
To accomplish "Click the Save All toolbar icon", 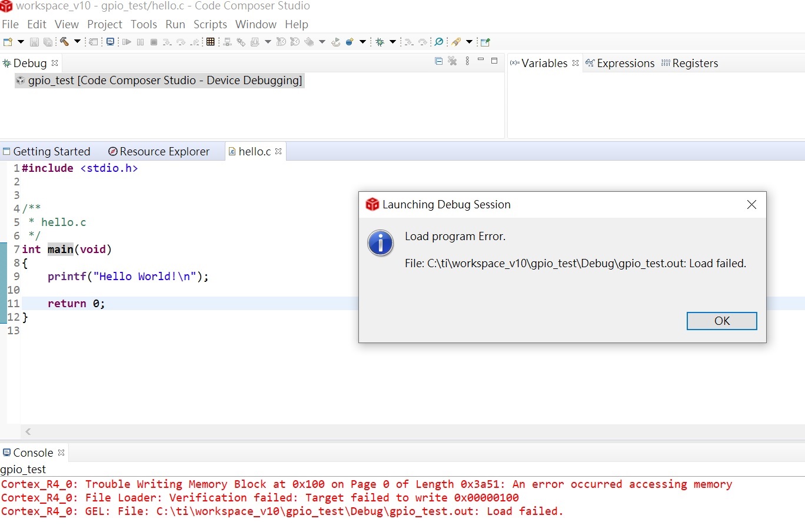I will pos(48,42).
